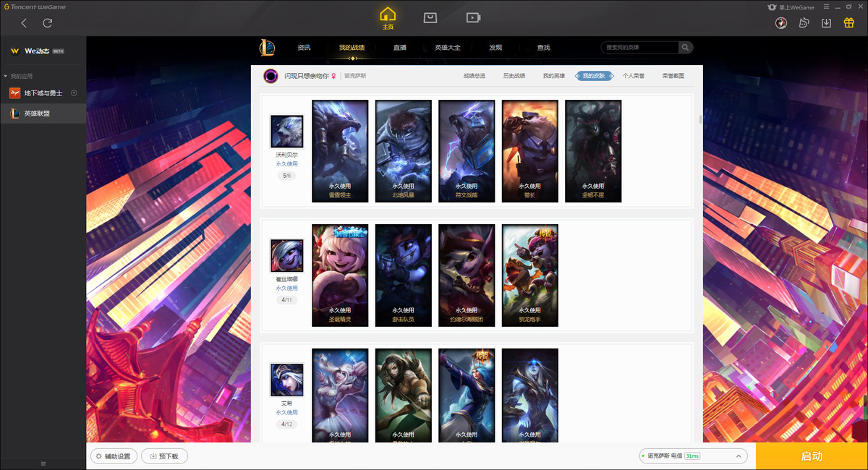This screenshot has height=470, width=868.
Task: Collapse the 我的应用 section
Action: [x=19, y=76]
